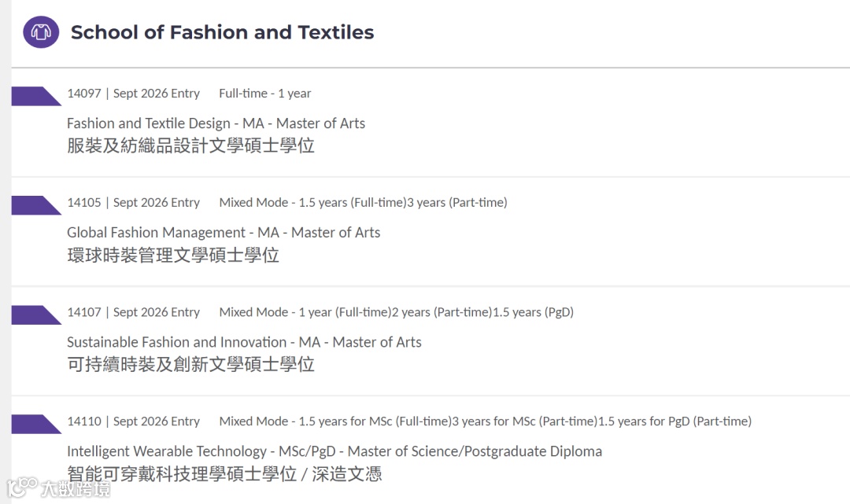Click programme code 14105 Sept 2026 Entry
The height and width of the screenshot is (504, 850).
(133, 203)
